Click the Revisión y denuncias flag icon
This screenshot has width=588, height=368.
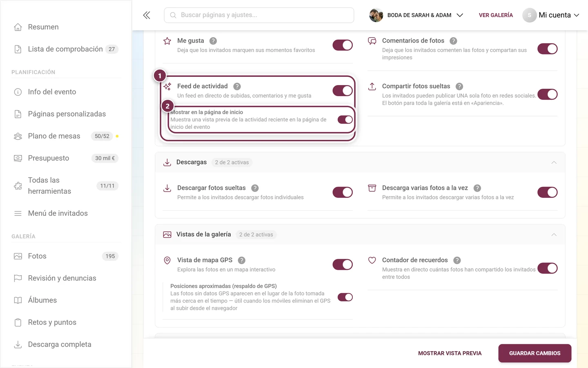(18, 278)
